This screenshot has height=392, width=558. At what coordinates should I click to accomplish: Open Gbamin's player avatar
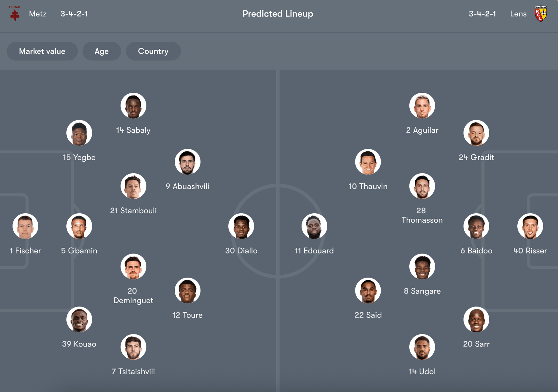point(79,226)
